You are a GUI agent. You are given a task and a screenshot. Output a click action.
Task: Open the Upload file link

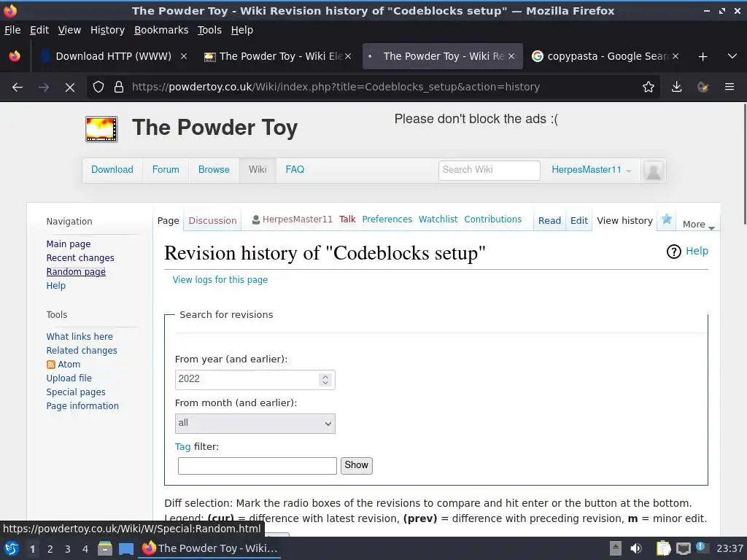[x=69, y=378]
